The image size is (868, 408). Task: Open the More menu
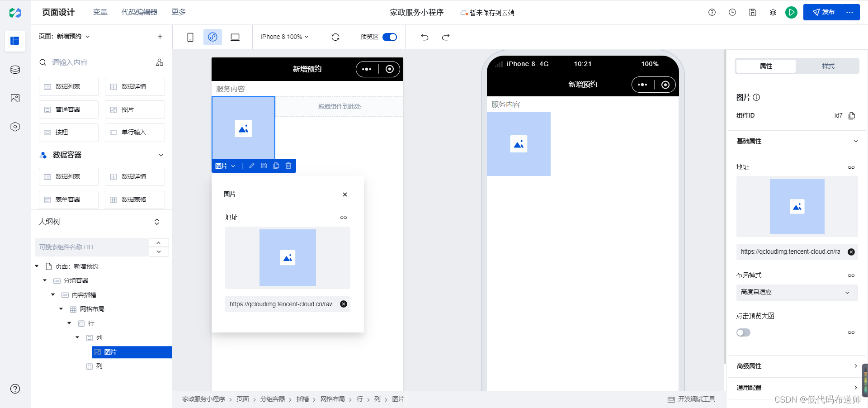tap(179, 12)
